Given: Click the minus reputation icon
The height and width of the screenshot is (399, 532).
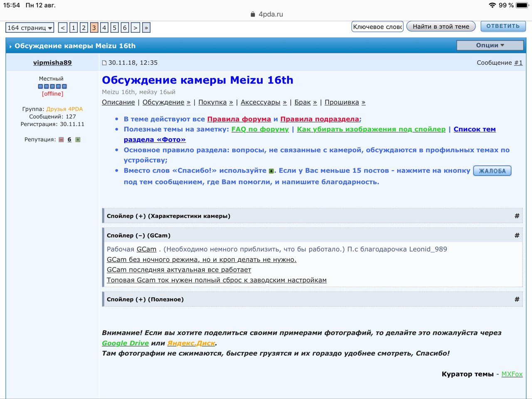Looking at the screenshot, I should coord(61,140).
